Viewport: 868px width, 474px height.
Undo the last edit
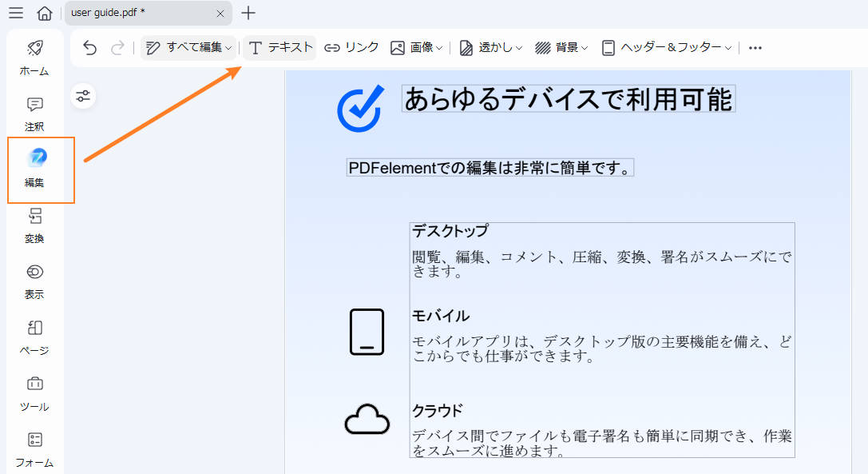pyautogui.click(x=89, y=48)
